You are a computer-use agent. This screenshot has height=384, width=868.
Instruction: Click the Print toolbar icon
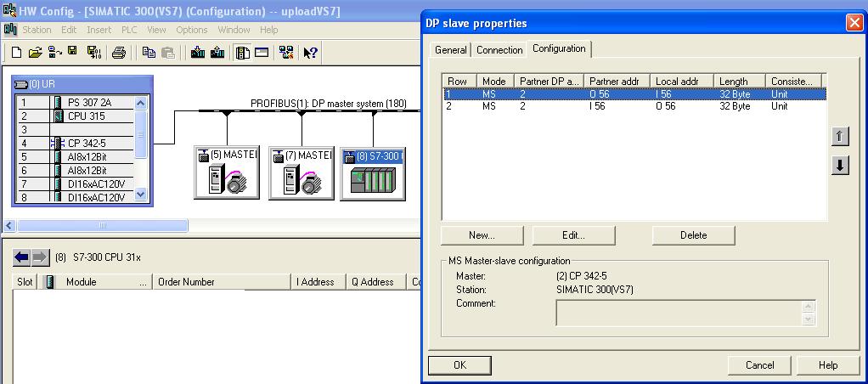pyautogui.click(x=119, y=53)
